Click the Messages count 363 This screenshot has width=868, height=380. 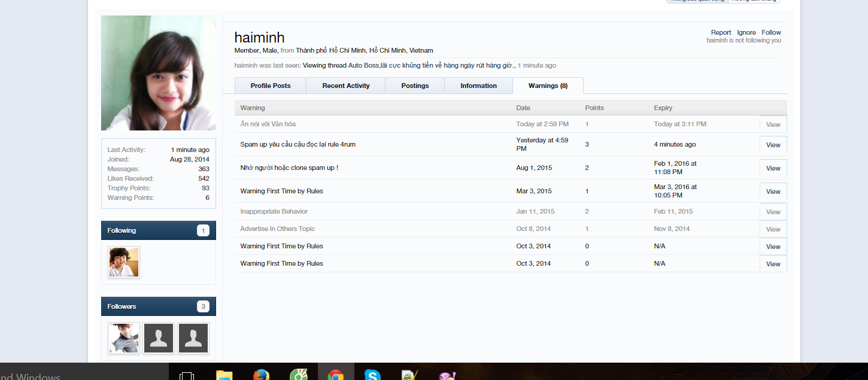coord(204,169)
